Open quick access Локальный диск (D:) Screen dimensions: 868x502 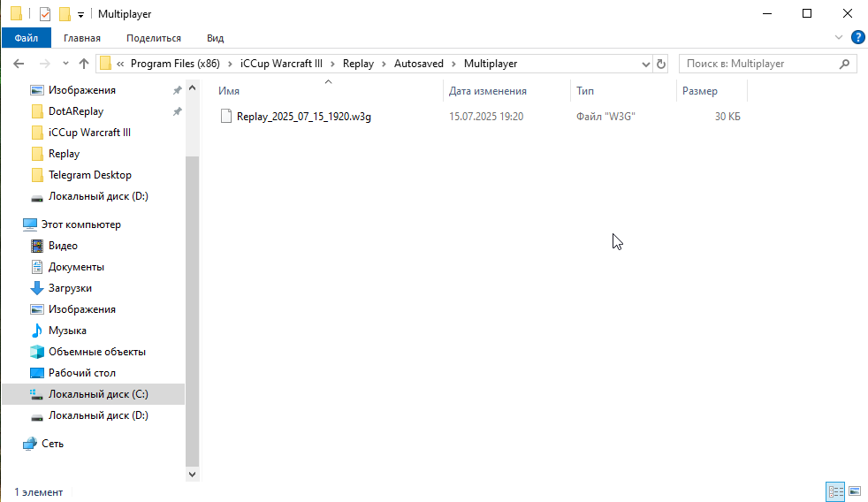(x=98, y=196)
